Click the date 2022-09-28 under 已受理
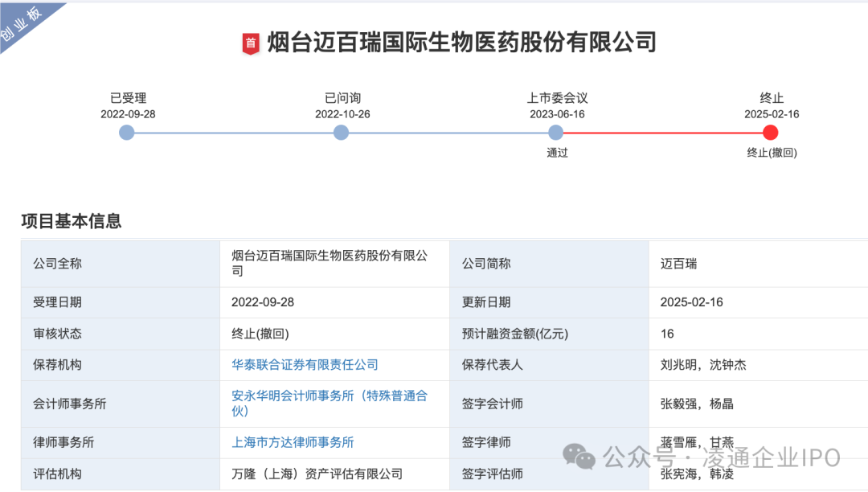 128,114
